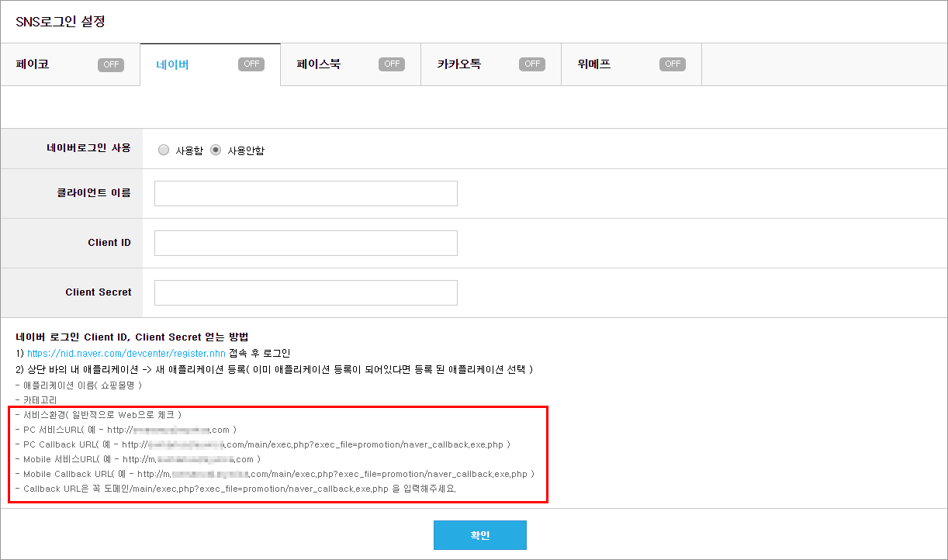
Task: Click the SNS로그인 설정 page title
Action: 61,22
